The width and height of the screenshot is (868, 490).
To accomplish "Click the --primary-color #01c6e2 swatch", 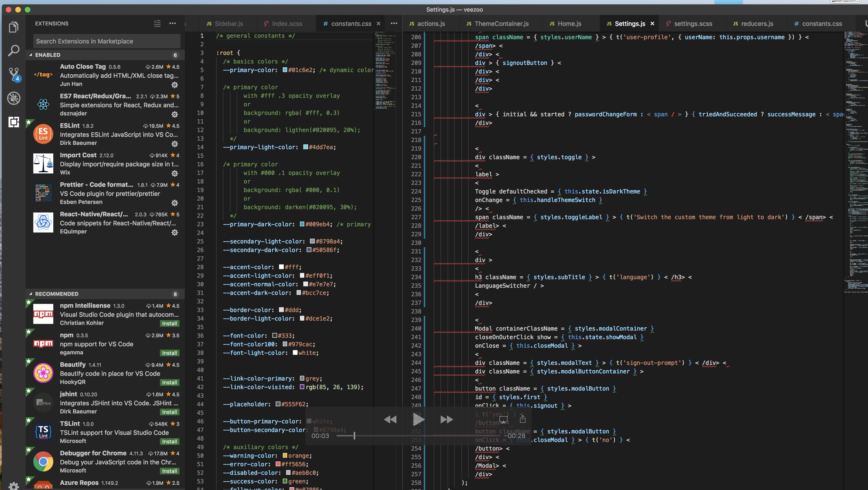I will click(x=285, y=70).
